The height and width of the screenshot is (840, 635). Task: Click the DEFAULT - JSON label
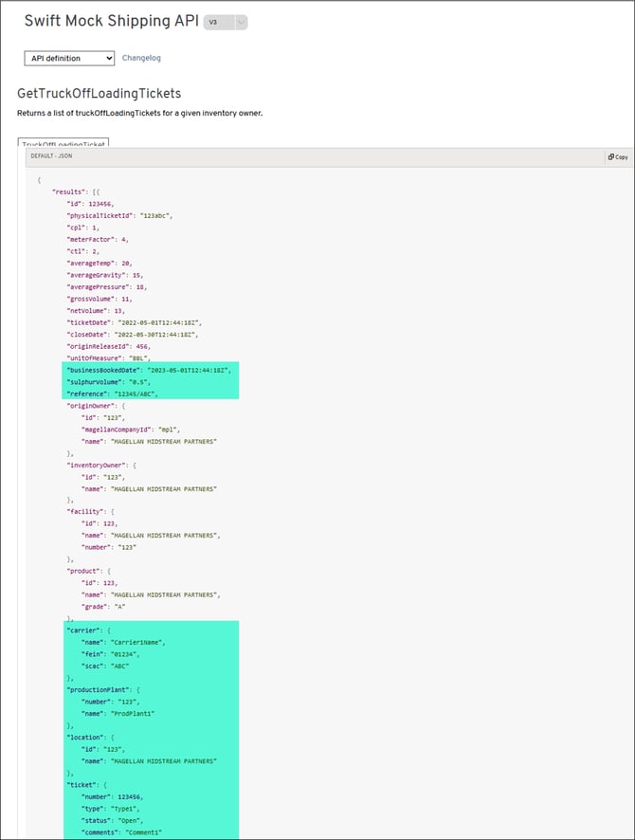click(x=51, y=156)
